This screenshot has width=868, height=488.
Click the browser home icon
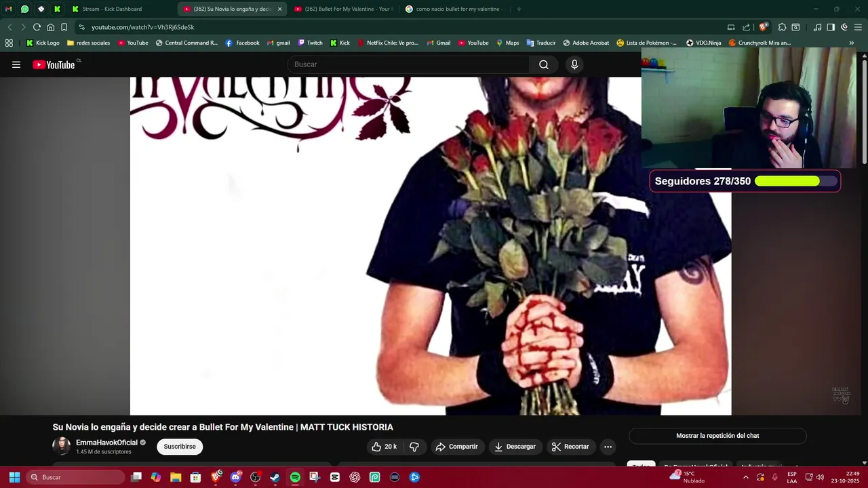pyautogui.click(x=50, y=27)
